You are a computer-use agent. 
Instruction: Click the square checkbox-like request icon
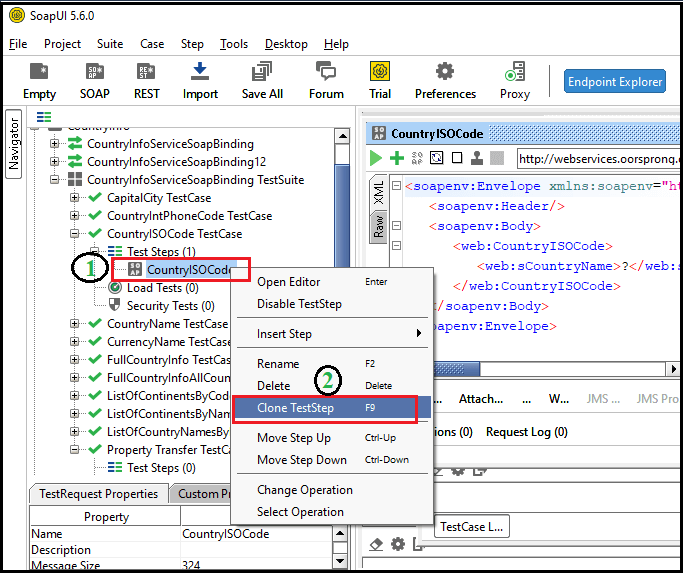click(x=457, y=158)
